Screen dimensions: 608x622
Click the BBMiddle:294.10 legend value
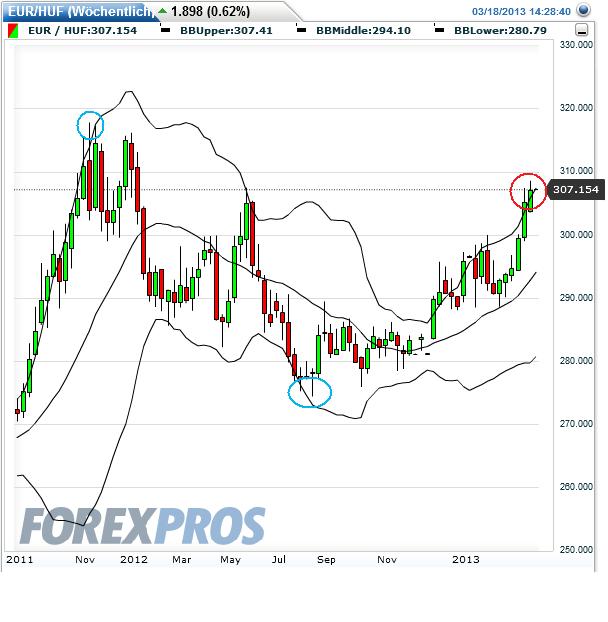364,31
